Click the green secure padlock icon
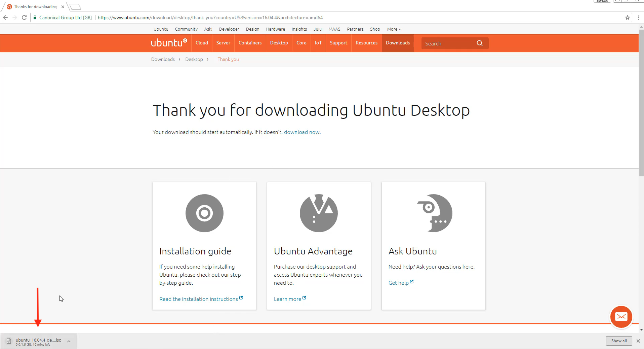The width and height of the screenshot is (644, 349). 35,18
